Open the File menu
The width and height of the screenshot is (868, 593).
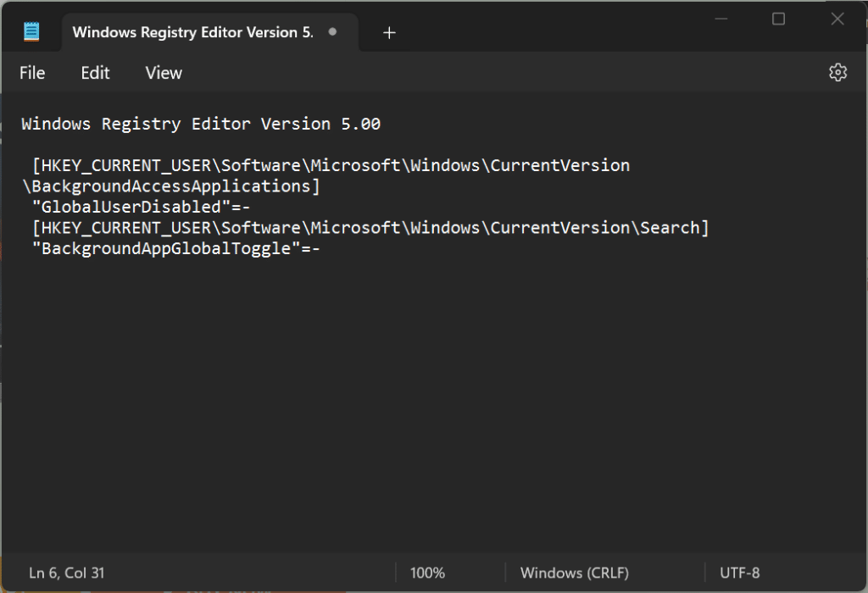click(32, 73)
